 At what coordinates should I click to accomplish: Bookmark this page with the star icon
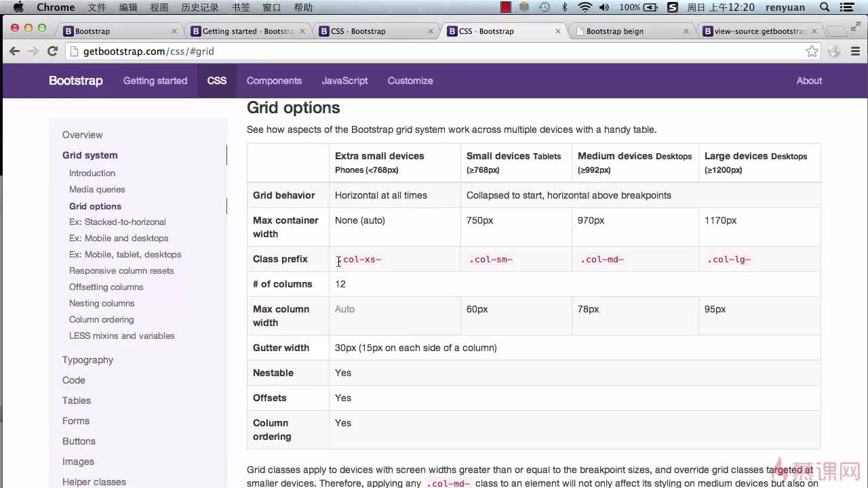[812, 52]
